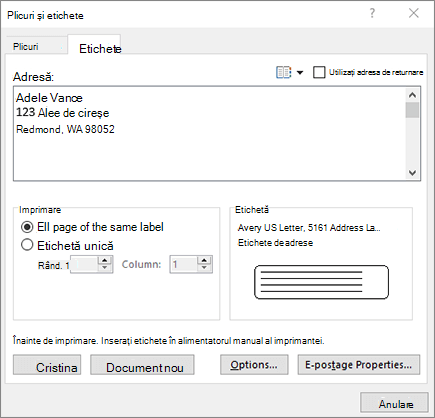Expand the address book dropdown arrow
Viewport: 435px width, 418px height.
click(300, 72)
